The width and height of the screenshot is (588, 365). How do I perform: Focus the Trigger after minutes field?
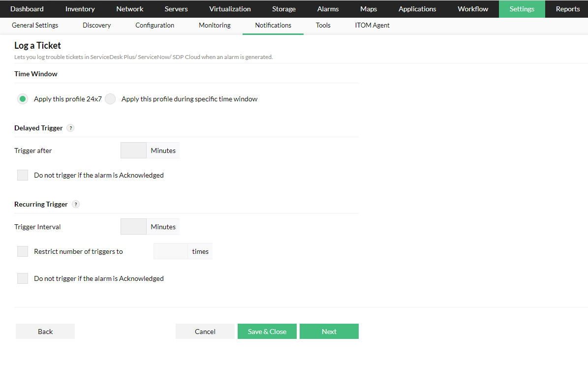pyautogui.click(x=133, y=150)
